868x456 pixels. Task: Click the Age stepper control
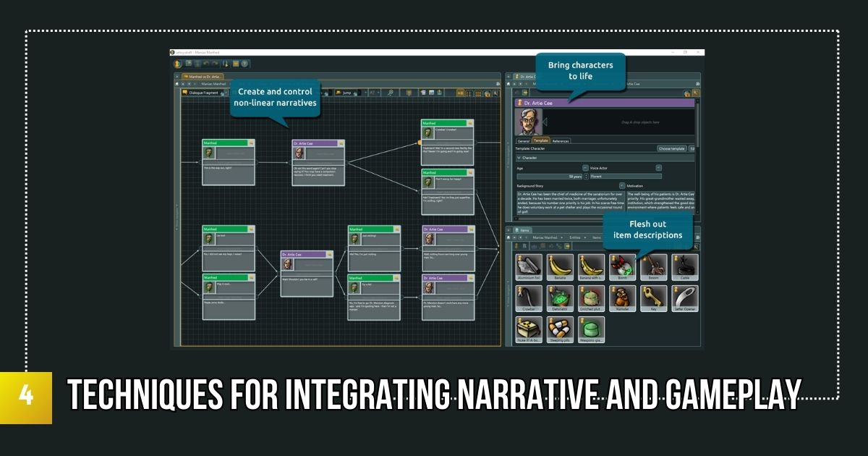(586, 176)
